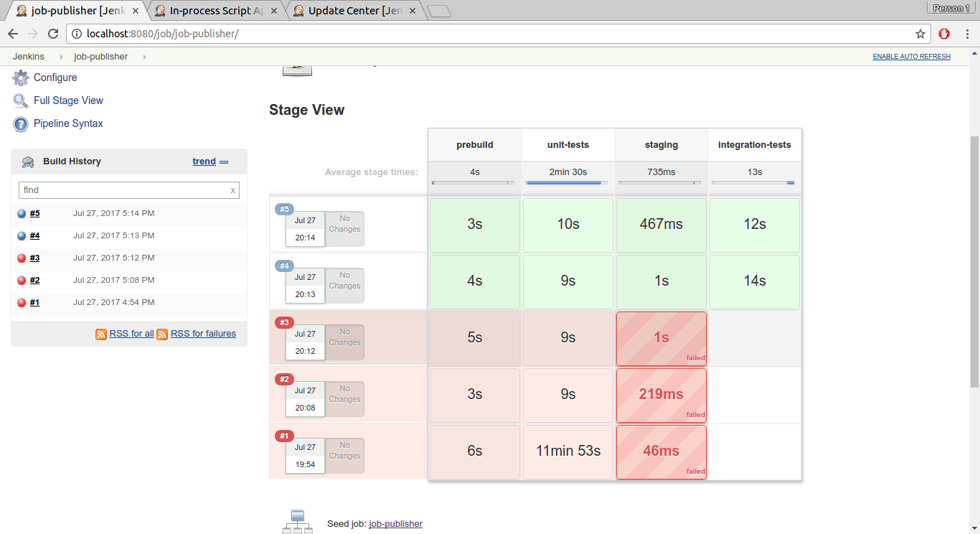Open a new browser tab
Image resolution: width=980 pixels, height=534 pixels.
pos(438,11)
